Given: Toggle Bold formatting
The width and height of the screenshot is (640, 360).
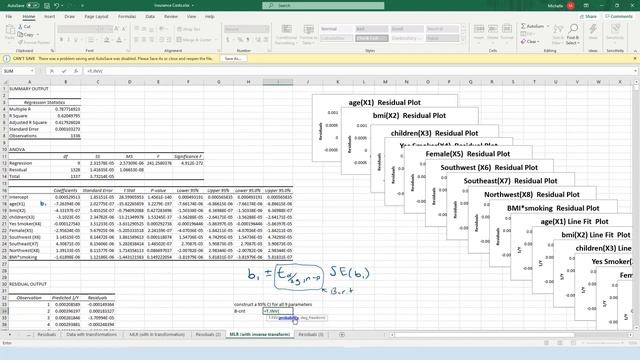Looking at the screenshot, I should click(61, 40).
